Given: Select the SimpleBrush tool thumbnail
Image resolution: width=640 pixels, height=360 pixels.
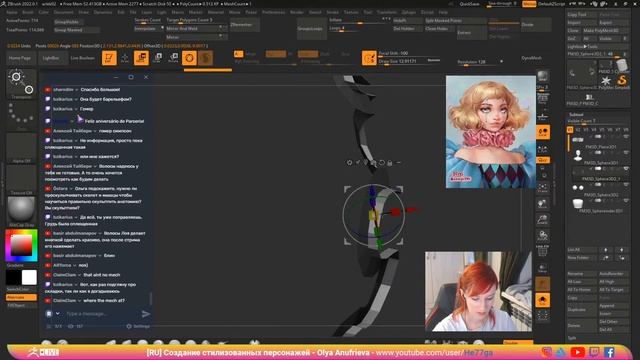Looking at the screenshot, I should coord(622,80).
